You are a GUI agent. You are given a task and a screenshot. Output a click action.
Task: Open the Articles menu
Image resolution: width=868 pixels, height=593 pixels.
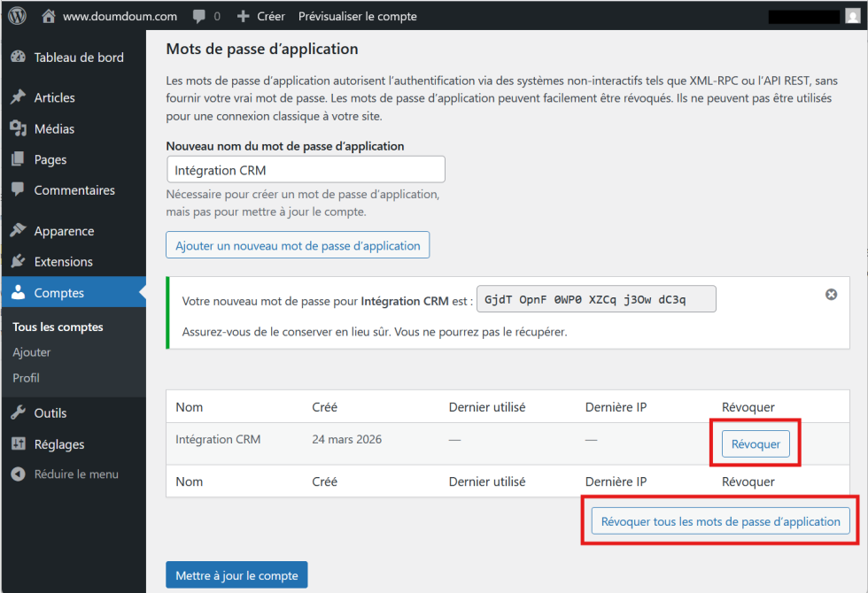[54, 97]
